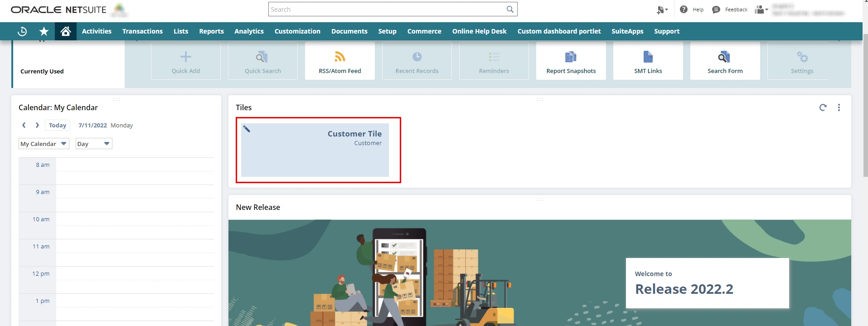Viewport: 868px width, 326px height.
Task: Go to the Home dashboard icon
Action: (x=66, y=31)
